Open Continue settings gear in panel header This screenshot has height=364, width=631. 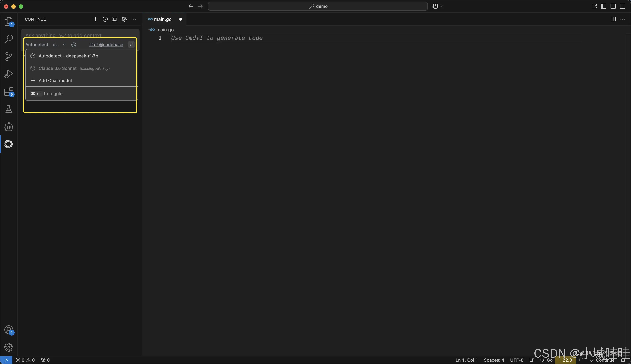pos(124,19)
